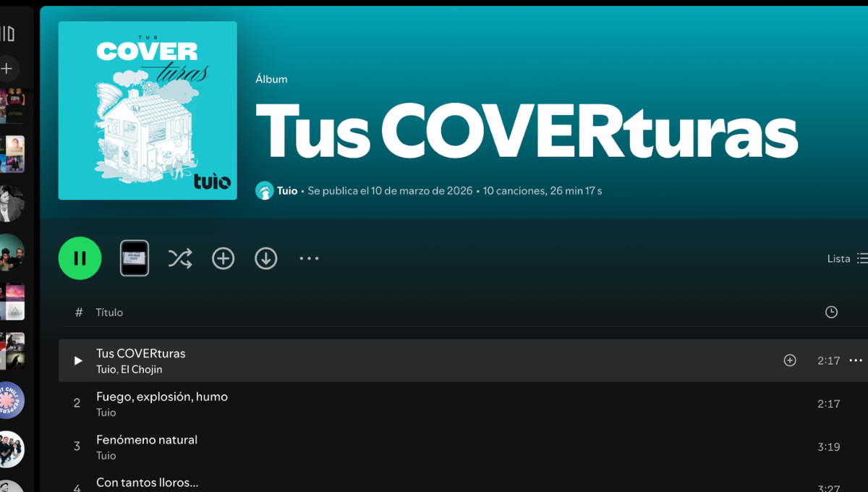Viewport: 868px width, 492px height.
Task: Click the Tuio avatar icon in header
Action: pos(264,191)
